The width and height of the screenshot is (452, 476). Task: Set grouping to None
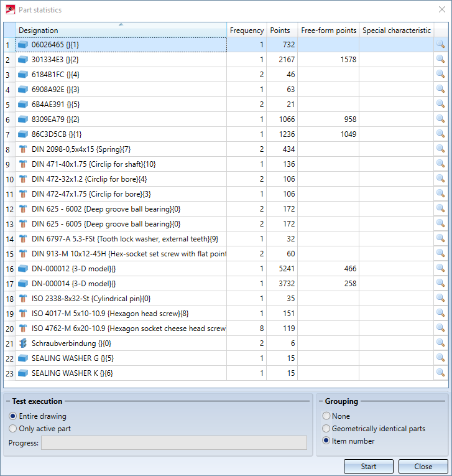326,416
